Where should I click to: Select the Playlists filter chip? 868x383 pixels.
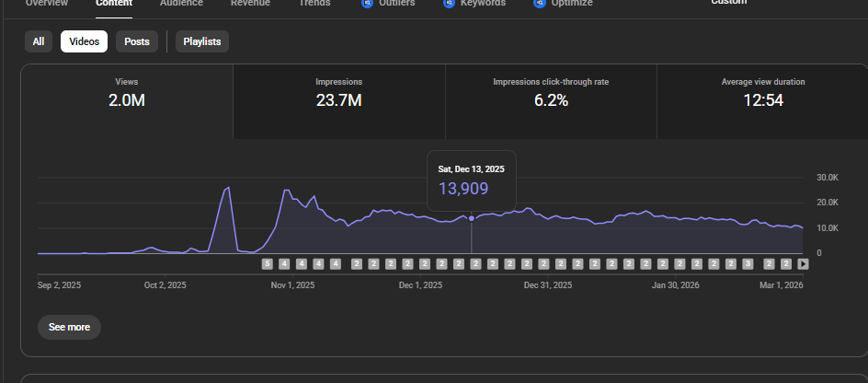pos(202,41)
